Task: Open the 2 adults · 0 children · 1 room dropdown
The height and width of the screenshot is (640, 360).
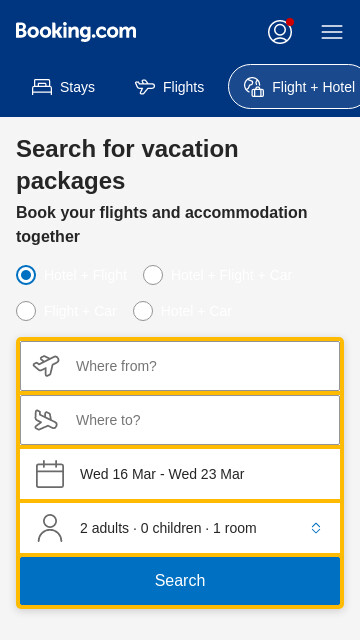Action: (180, 528)
